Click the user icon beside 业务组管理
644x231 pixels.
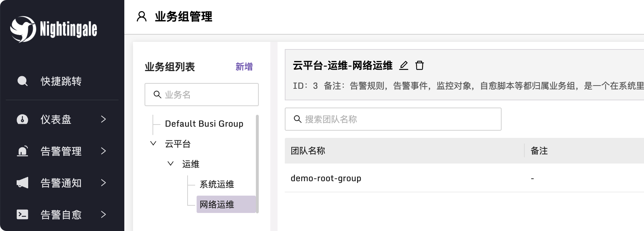tap(142, 17)
